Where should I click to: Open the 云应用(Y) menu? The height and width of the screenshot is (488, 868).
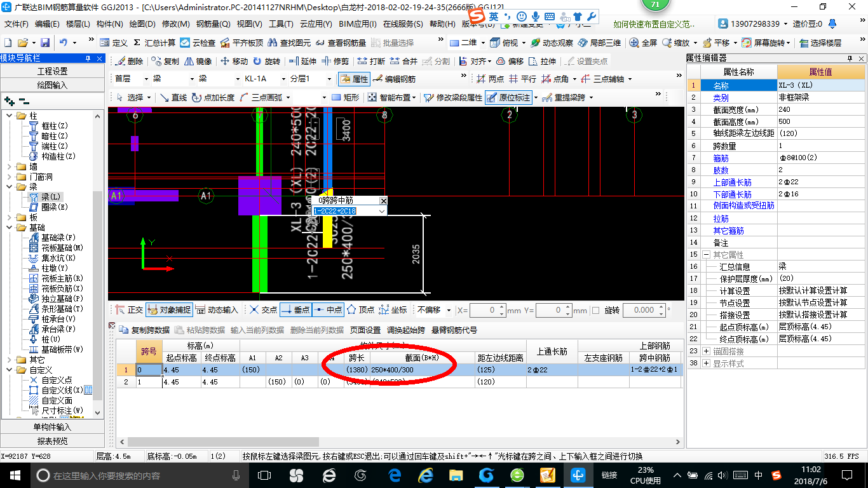tap(316, 24)
